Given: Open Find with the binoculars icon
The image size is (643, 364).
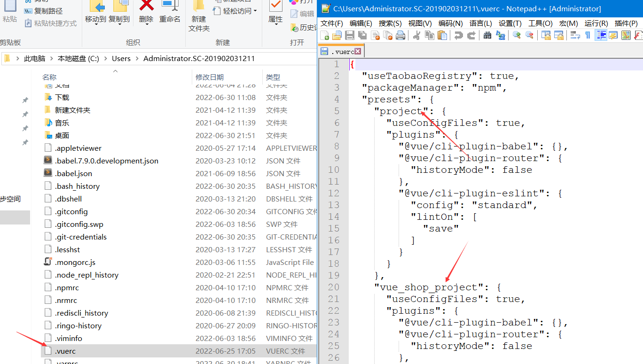Looking at the screenshot, I should (487, 35).
